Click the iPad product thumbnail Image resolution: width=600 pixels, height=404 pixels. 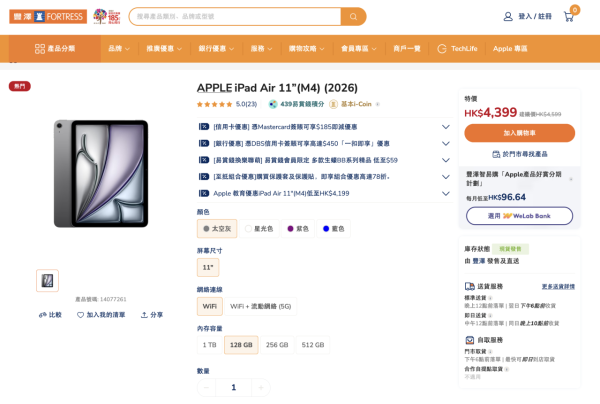click(x=47, y=280)
